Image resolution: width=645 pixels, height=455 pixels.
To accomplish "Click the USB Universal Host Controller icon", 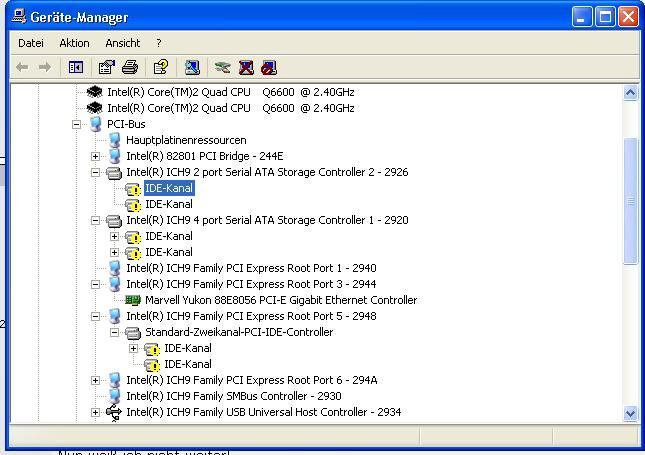I will click(114, 413).
